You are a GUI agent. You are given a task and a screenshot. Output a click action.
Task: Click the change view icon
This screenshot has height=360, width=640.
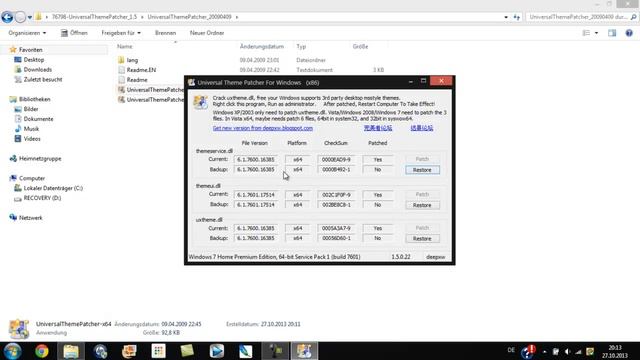586,33
